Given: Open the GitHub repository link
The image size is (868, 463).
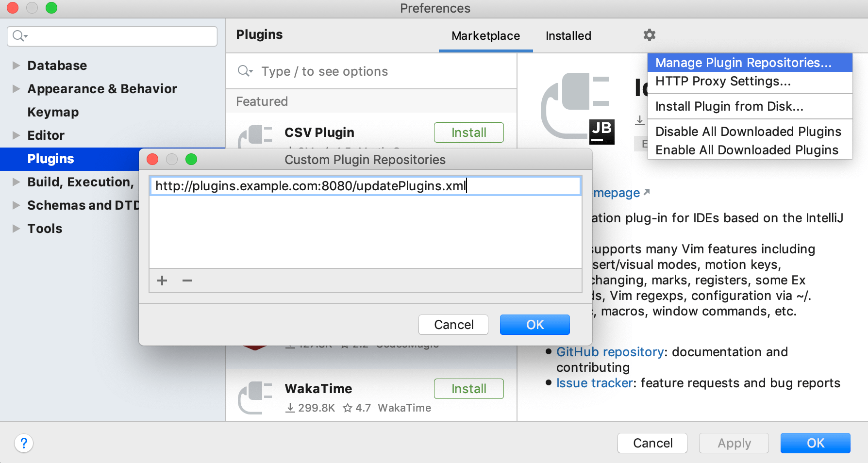Looking at the screenshot, I should pos(610,352).
